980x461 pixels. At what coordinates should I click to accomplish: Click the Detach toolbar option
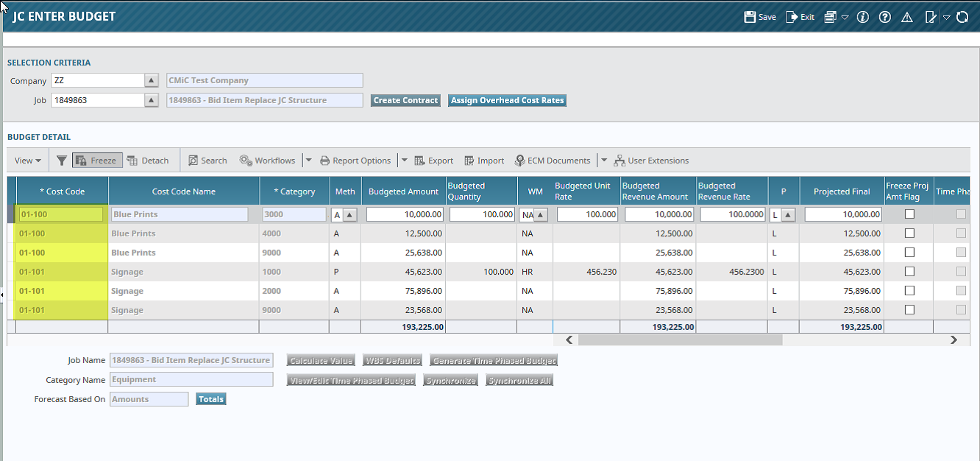[149, 160]
